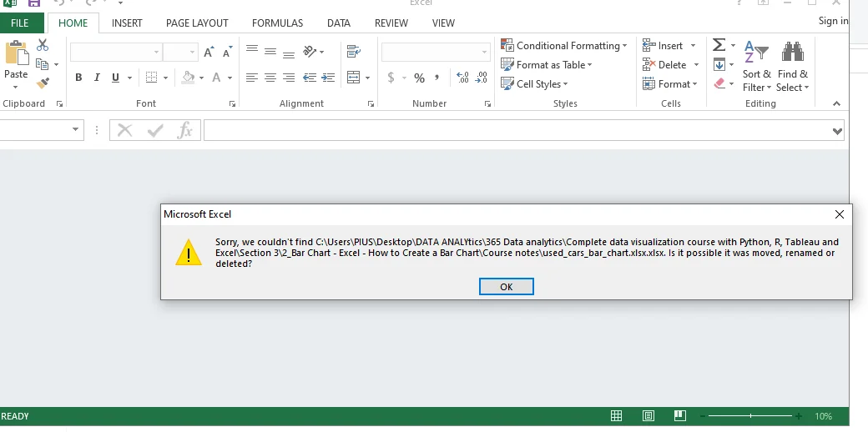
Task: Toggle Italic formatting
Action: click(97, 78)
